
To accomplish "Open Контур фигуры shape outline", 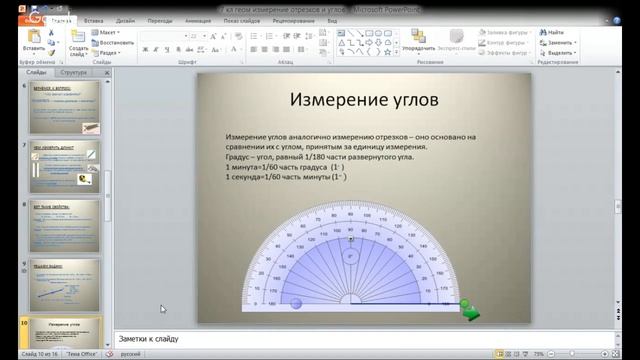I will 503,42.
